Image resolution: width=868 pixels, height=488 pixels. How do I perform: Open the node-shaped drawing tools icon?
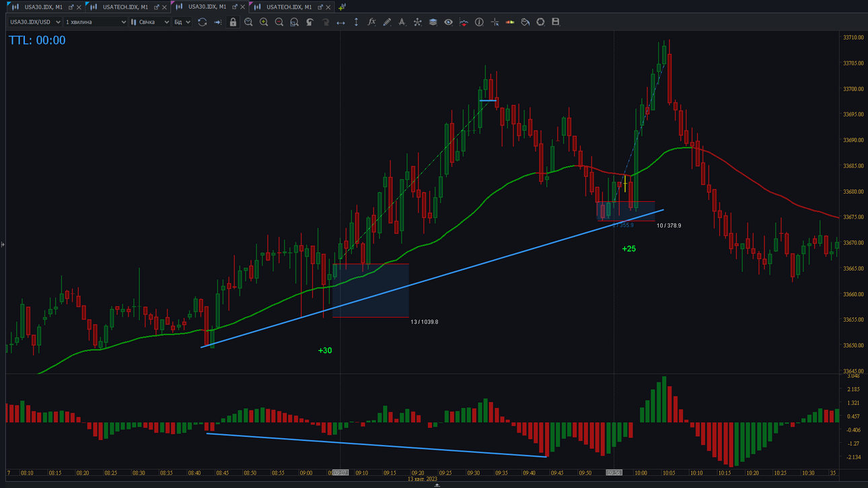(x=417, y=22)
